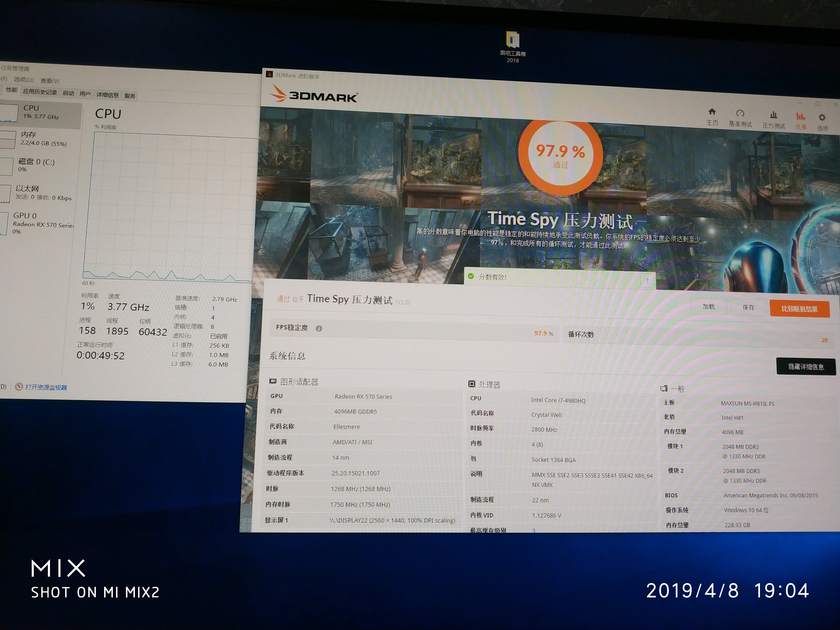Switch to the 详细信息 tab
Image resolution: width=840 pixels, height=630 pixels.
[108, 95]
